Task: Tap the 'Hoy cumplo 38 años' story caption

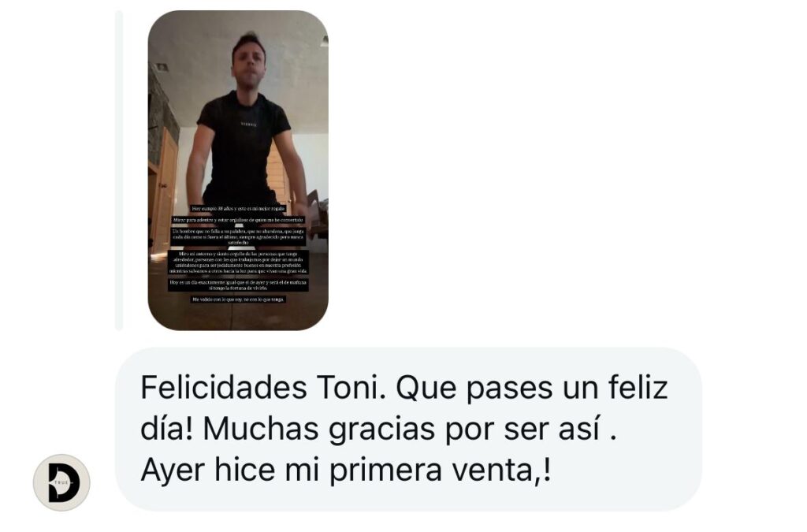Action: (238, 208)
